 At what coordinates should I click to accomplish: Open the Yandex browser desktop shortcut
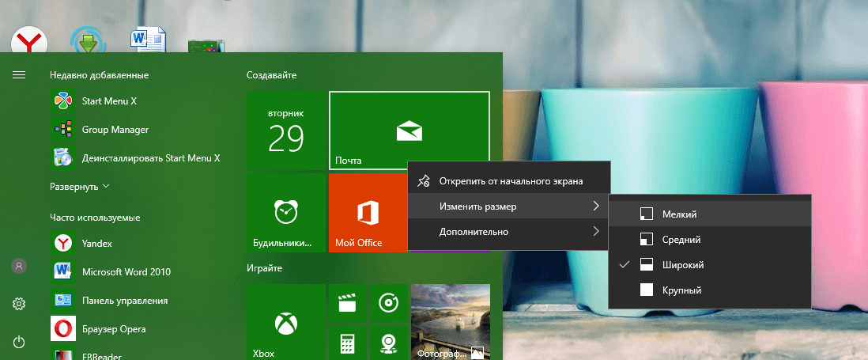pyautogui.click(x=29, y=41)
